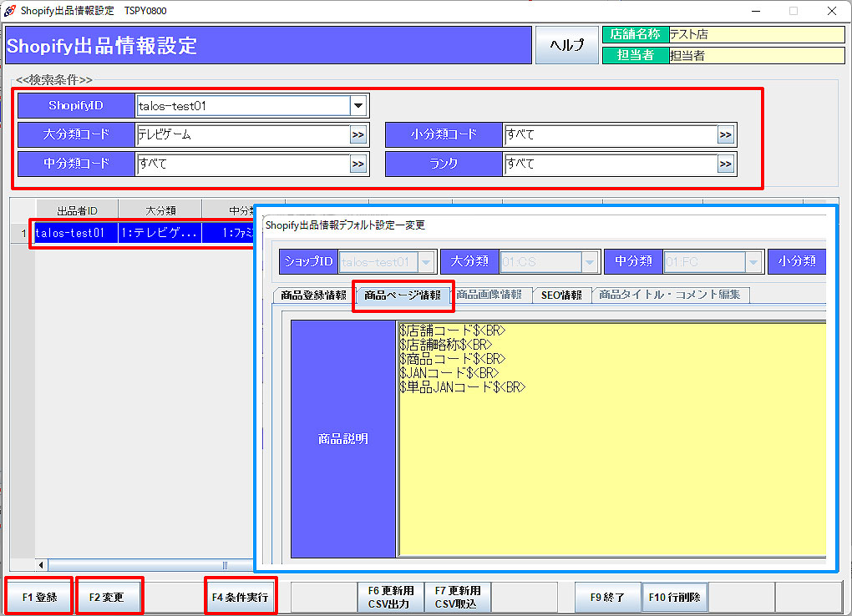
Task: Open the SEO情報 tab
Action: point(561,295)
